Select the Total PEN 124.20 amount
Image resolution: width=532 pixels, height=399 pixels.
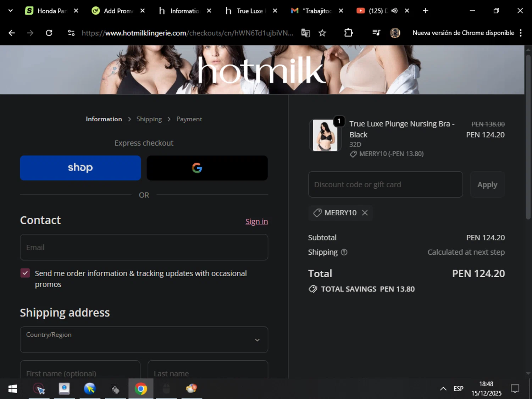[x=478, y=273]
